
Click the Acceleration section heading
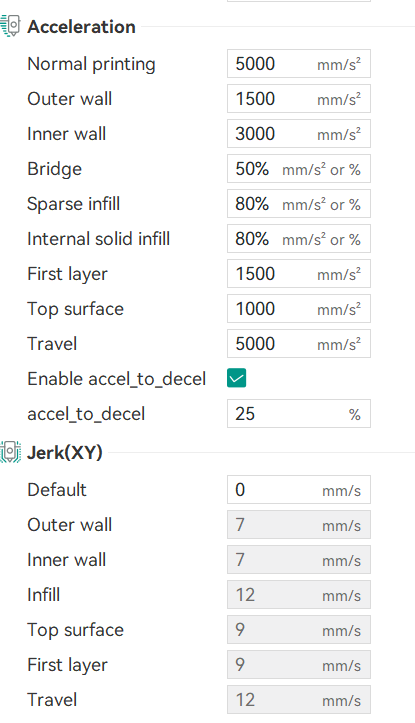coord(81,27)
